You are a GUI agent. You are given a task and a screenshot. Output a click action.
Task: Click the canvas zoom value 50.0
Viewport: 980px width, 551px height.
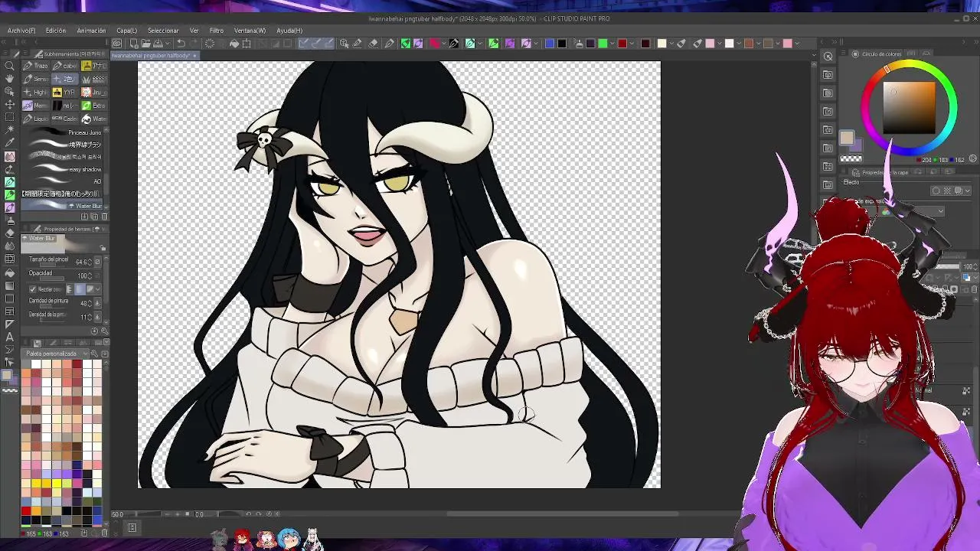(x=117, y=514)
